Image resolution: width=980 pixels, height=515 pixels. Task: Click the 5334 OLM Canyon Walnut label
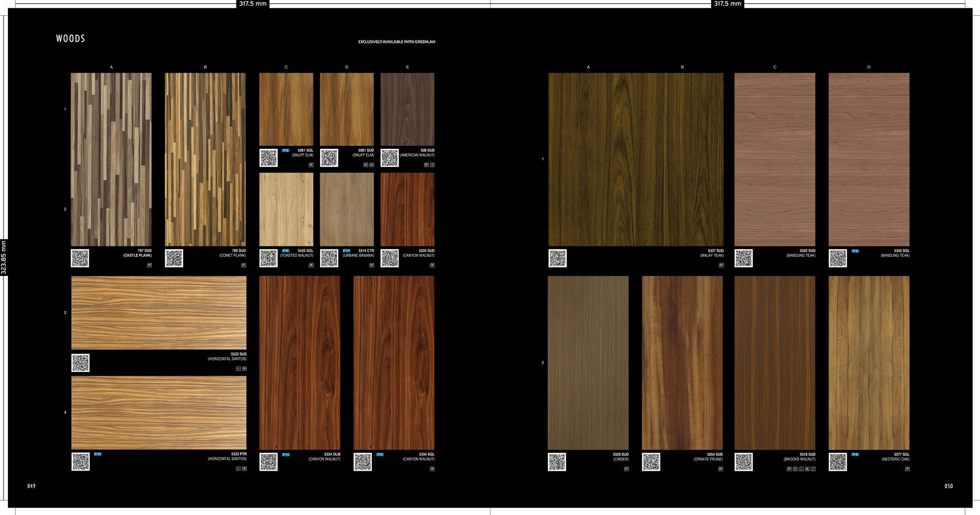pyautogui.click(x=324, y=456)
